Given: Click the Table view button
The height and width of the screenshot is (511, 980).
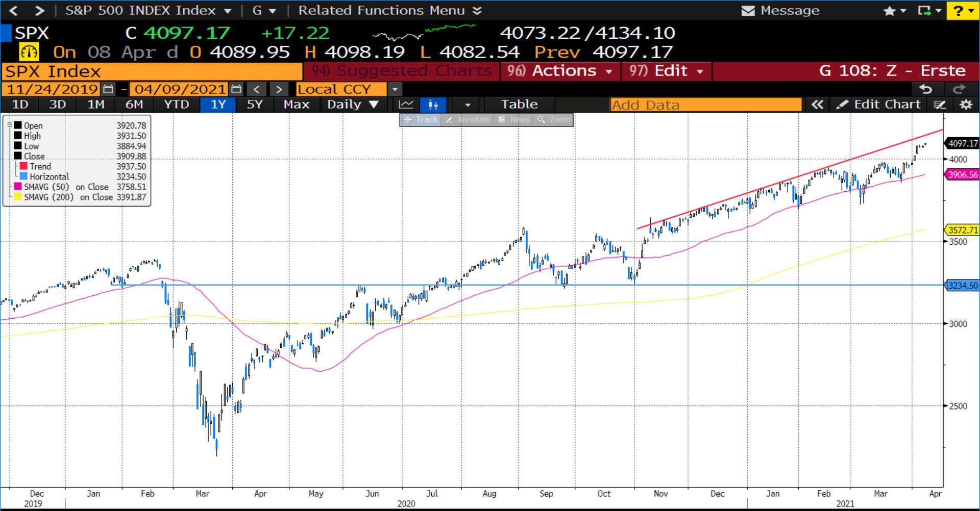Looking at the screenshot, I should point(519,105).
